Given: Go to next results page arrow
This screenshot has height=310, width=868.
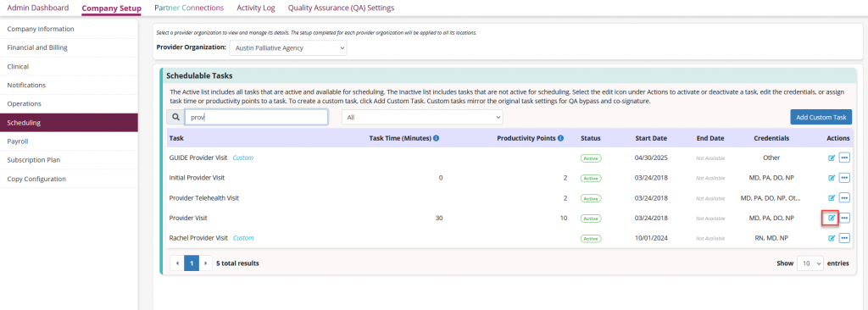Looking at the screenshot, I should (205, 263).
